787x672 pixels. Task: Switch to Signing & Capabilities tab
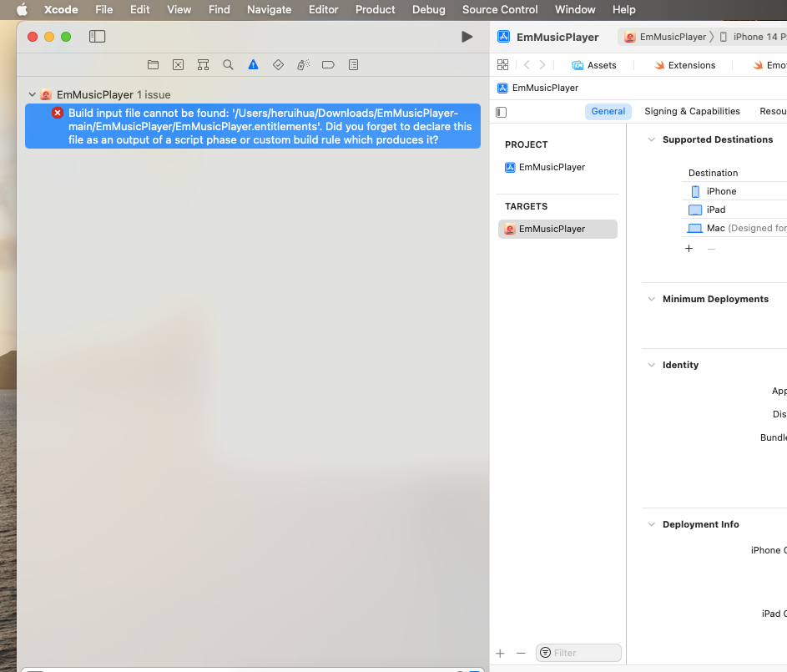tap(692, 110)
